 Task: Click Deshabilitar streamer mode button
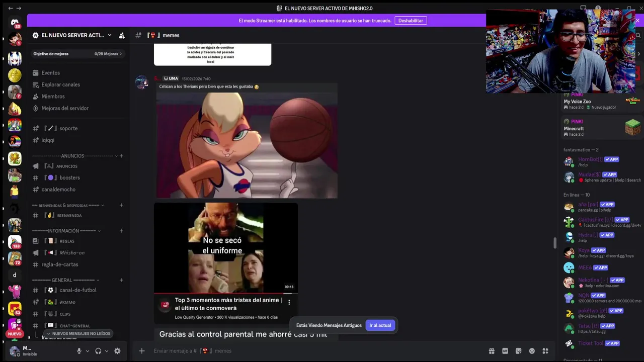tap(411, 21)
